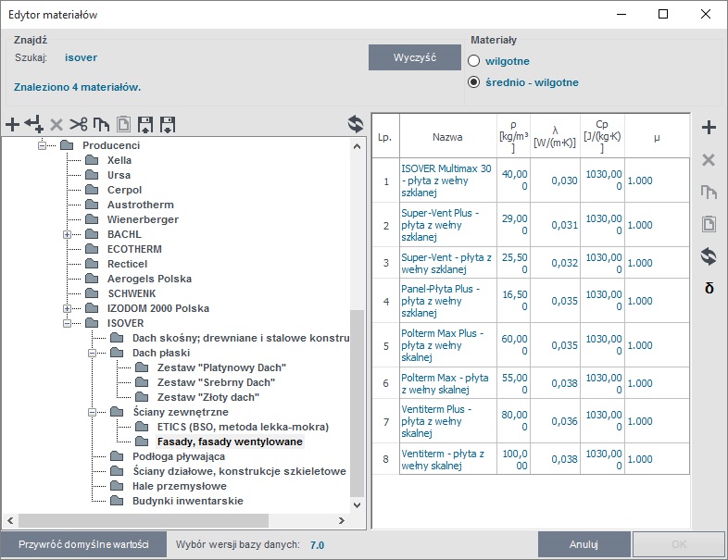Expand the IZODOM 2000 Polska node
The width and height of the screenshot is (728, 560).
point(67,308)
